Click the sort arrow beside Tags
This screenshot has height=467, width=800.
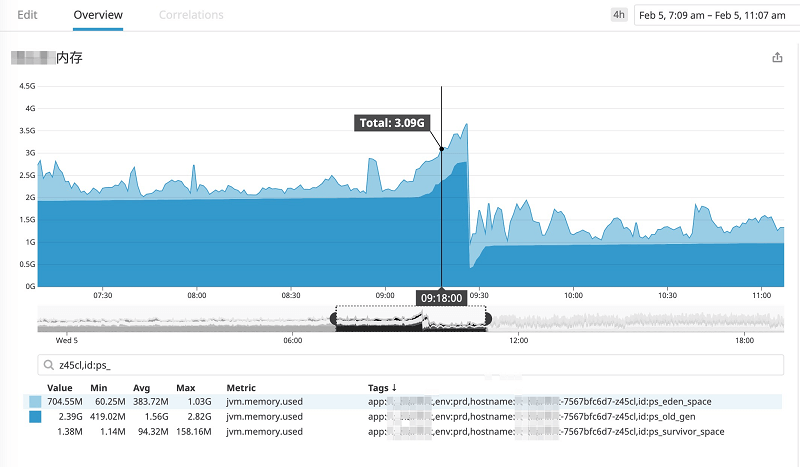coord(393,387)
